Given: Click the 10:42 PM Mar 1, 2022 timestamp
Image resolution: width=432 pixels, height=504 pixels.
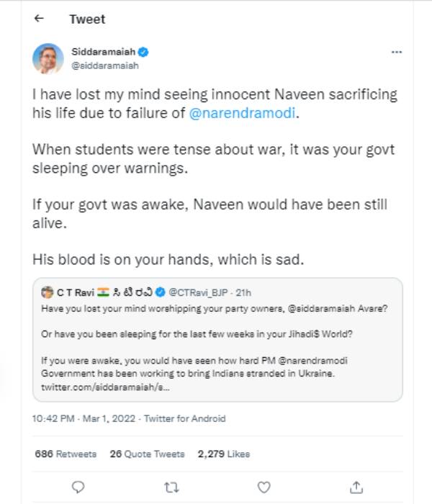Looking at the screenshot, I should tap(85, 418).
